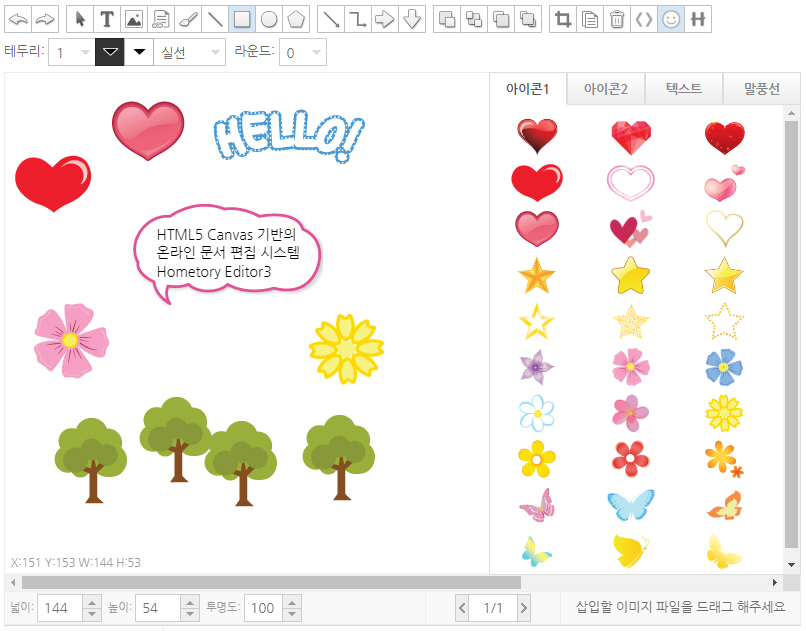Pick the faceted gem heart in palette
This screenshot has height=631, width=806.
(x=631, y=137)
